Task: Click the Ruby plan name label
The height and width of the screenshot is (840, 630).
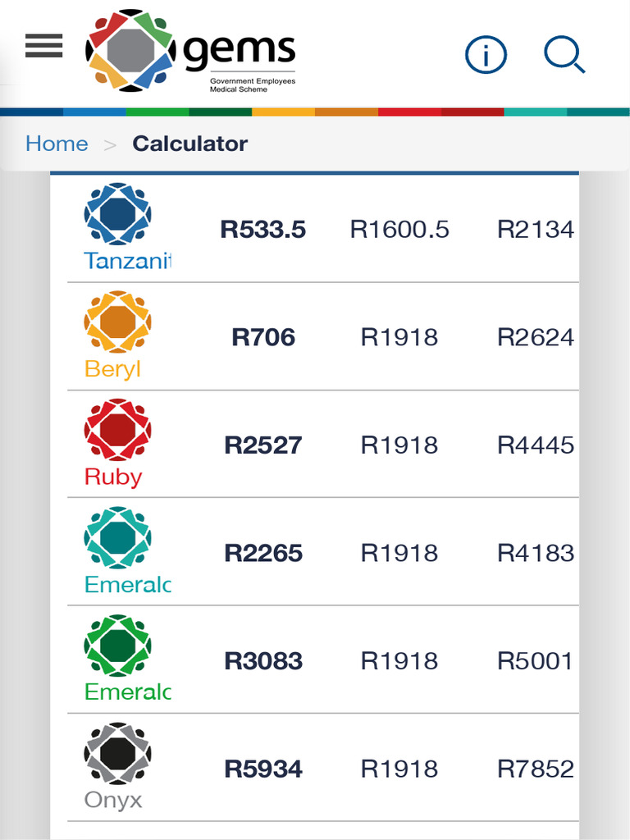Action: pos(113,477)
